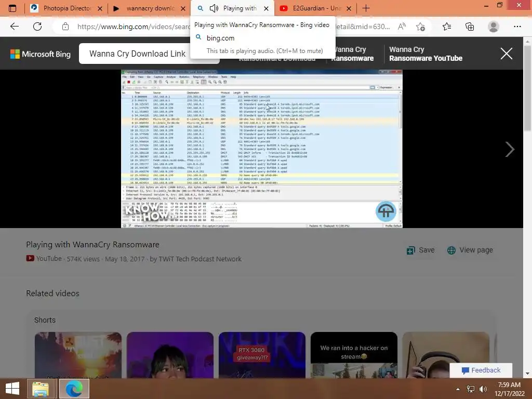
Task: Open File Explorer from taskbar
Action: click(41, 389)
